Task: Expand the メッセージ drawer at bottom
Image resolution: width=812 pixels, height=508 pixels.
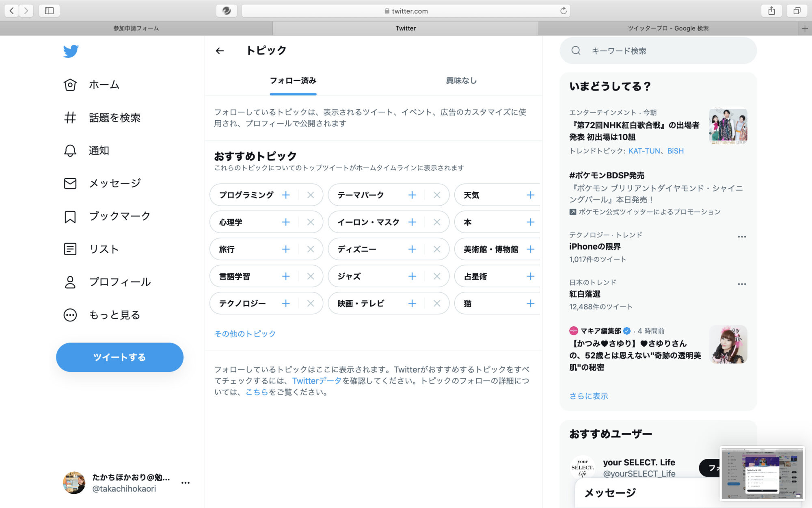Action: (648, 493)
